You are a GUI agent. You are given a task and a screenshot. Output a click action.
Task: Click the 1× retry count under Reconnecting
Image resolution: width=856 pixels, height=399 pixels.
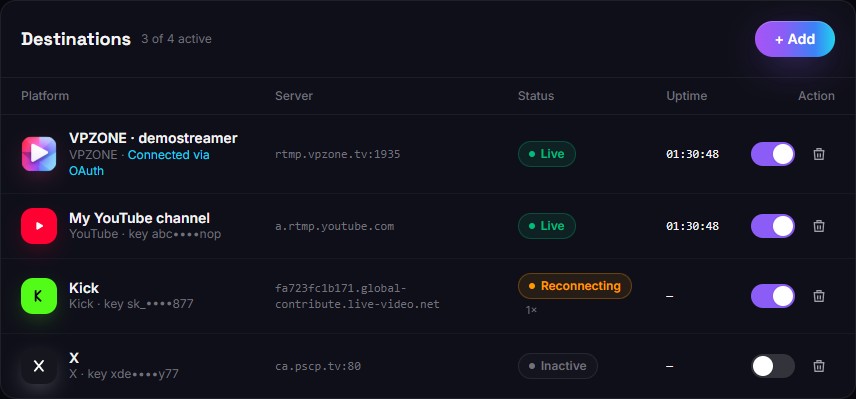(x=531, y=309)
